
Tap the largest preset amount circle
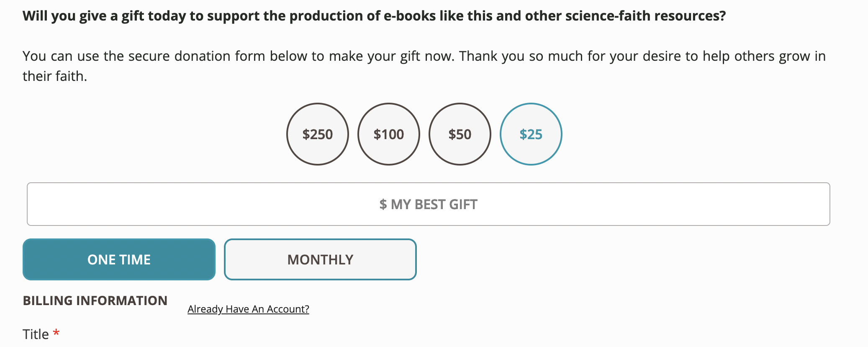tap(317, 134)
